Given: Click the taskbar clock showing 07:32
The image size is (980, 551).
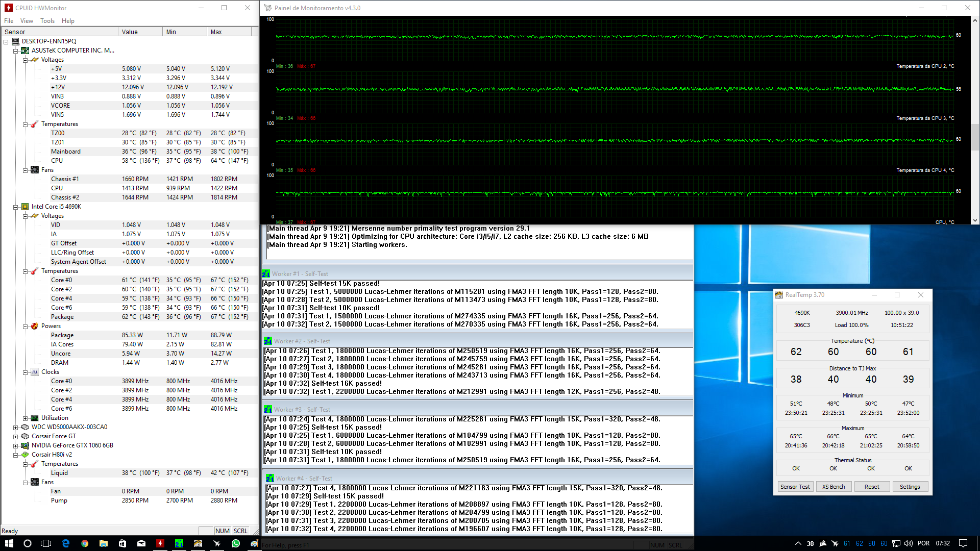Looking at the screenshot, I should click(943, 543).
